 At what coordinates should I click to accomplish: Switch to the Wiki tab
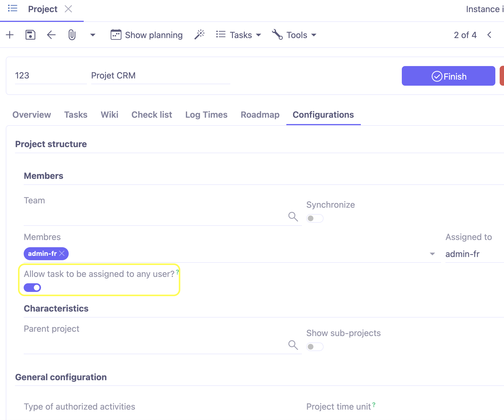tap(109, 115)
